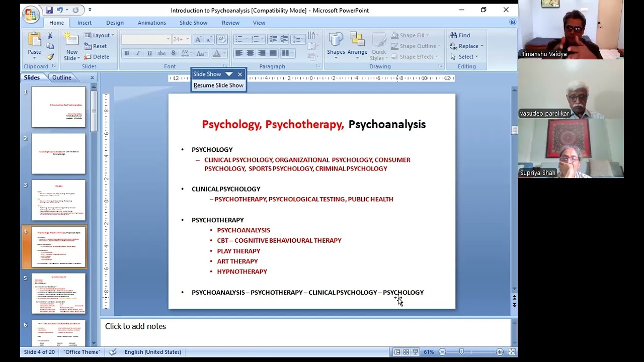
Task: Open the Line Spacing dropdown
Action: tap(297, 39)
